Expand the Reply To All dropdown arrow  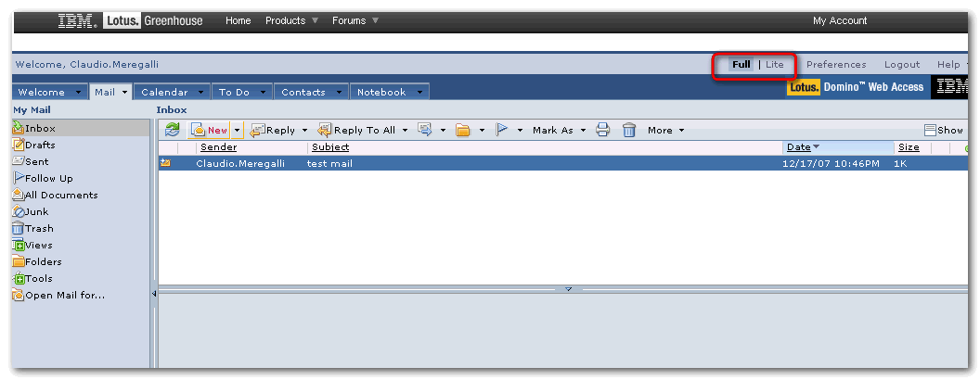click(x=405, y=131)
